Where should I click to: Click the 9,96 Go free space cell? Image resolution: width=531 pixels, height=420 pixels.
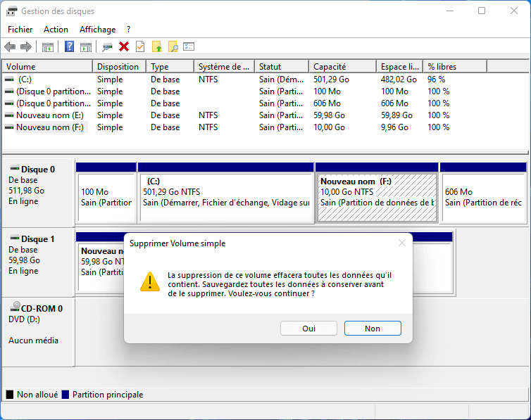click(x=394, y=127)
